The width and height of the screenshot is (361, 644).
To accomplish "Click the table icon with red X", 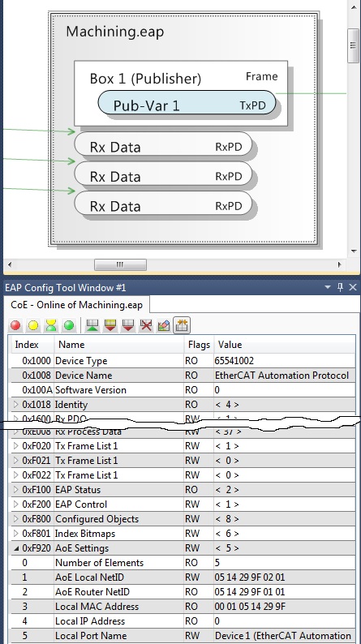I will [x=146, y=325].
